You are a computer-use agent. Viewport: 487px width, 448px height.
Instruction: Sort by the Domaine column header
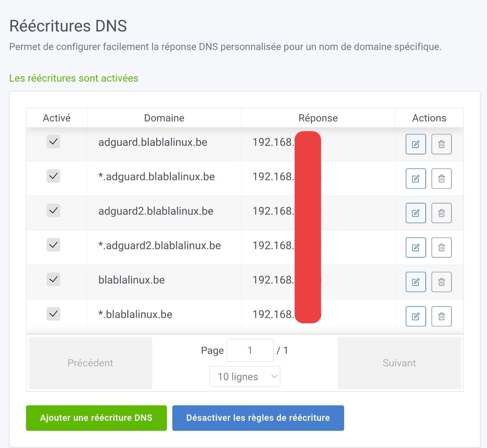click(x=164, y=118)
